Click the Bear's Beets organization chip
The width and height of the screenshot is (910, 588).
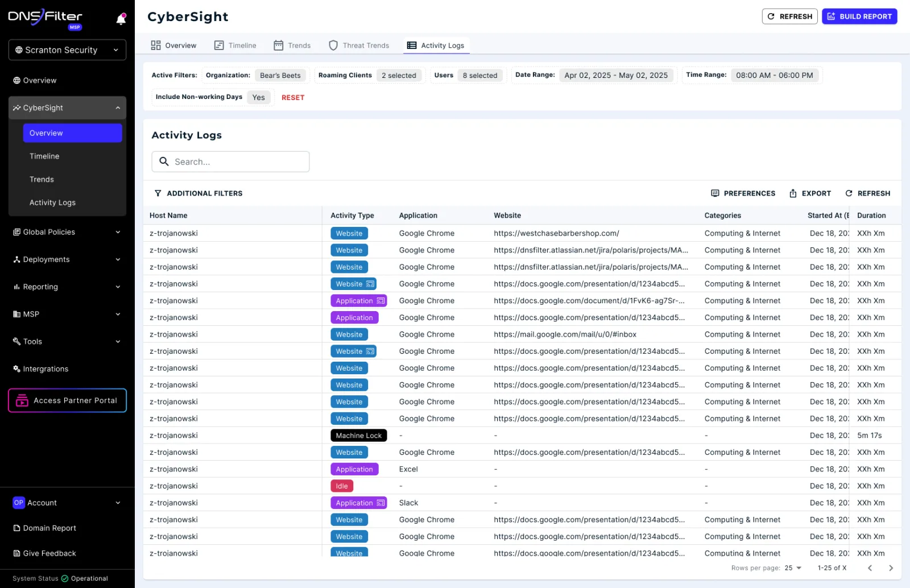coord(280,75)
